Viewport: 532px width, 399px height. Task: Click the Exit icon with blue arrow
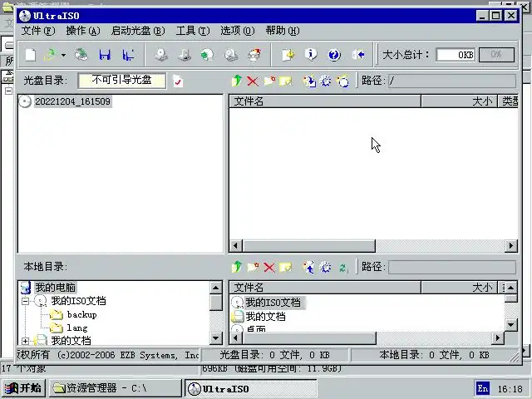(358, 54)
